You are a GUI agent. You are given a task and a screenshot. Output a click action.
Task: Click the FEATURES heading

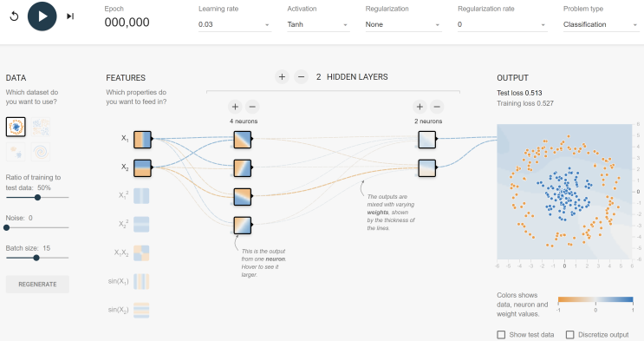coord(126,78)
